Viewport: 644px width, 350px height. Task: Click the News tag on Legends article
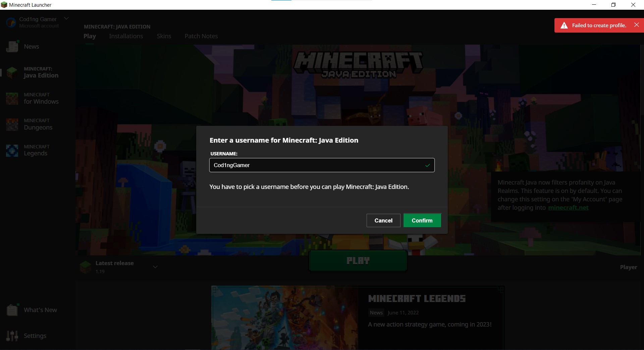click(376, 313)
